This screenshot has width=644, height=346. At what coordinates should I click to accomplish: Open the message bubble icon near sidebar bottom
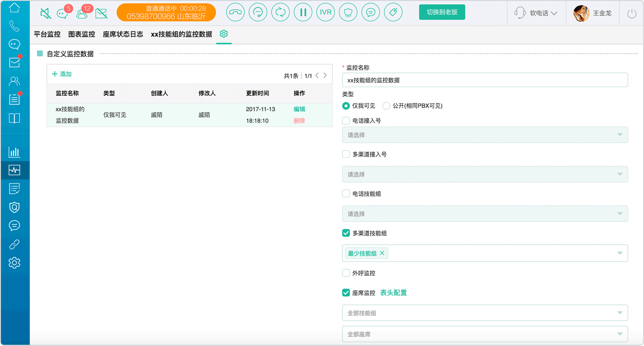coord(15,226)
